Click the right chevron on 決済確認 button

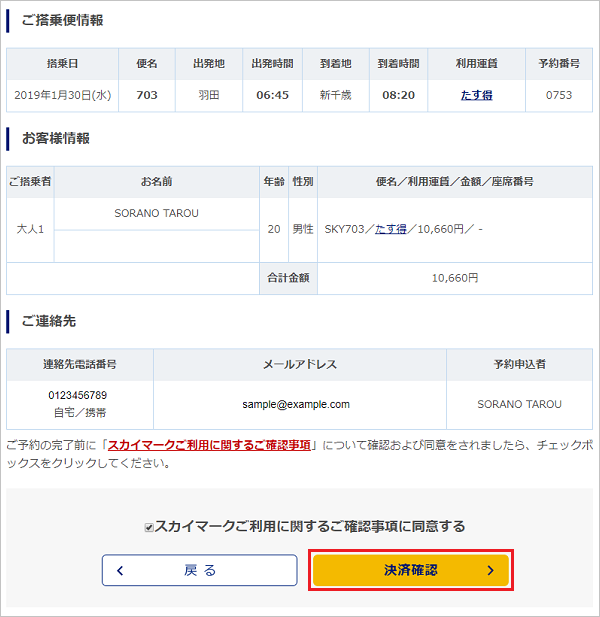pyautogui.click(x=490, y=570)
